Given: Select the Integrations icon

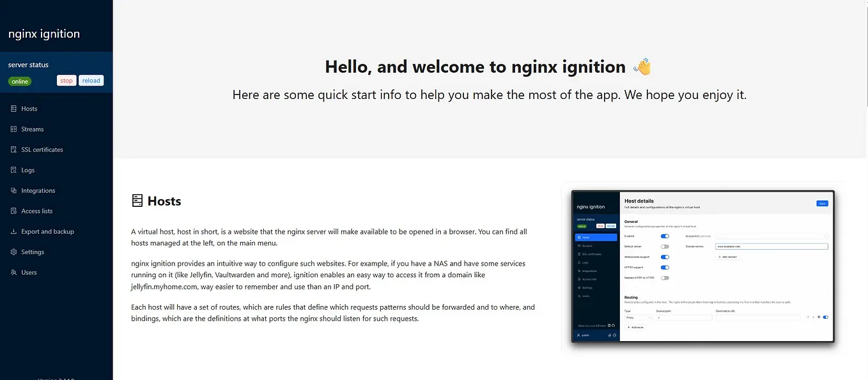Looking at the screenshot, I should [x=12, y=190].
